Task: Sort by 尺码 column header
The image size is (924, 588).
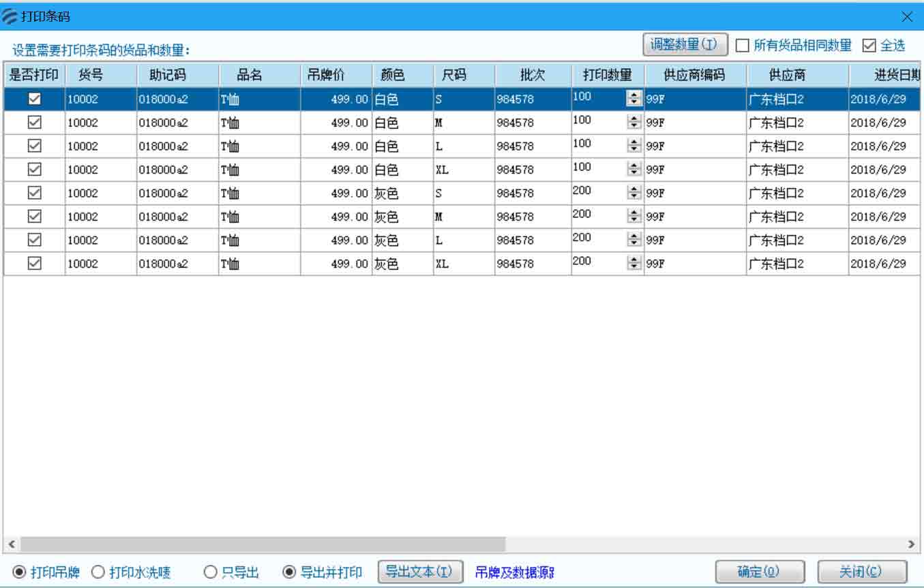Action: pos(464,75)
